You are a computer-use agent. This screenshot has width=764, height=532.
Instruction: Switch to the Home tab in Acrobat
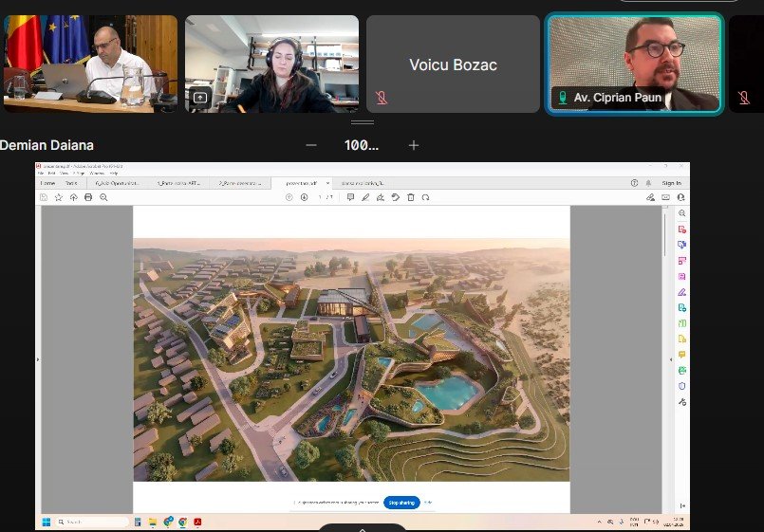click(47, 183)
